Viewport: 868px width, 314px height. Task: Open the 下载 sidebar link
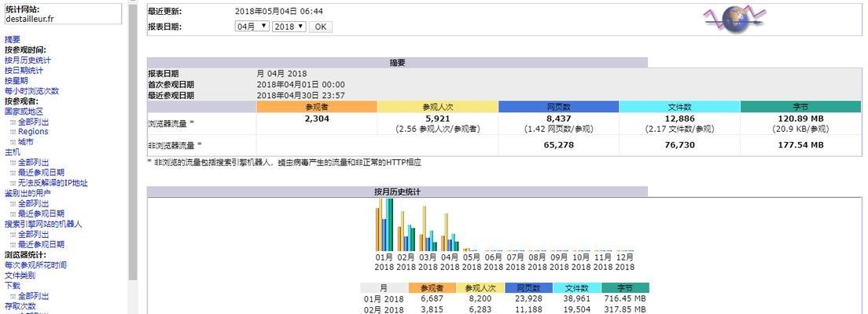click(12, 286)
